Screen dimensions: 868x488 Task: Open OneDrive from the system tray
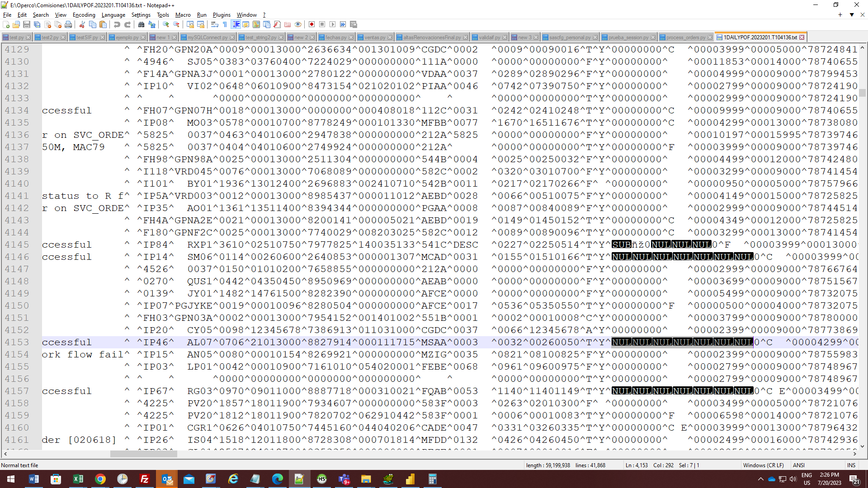(x=771, y=479)
